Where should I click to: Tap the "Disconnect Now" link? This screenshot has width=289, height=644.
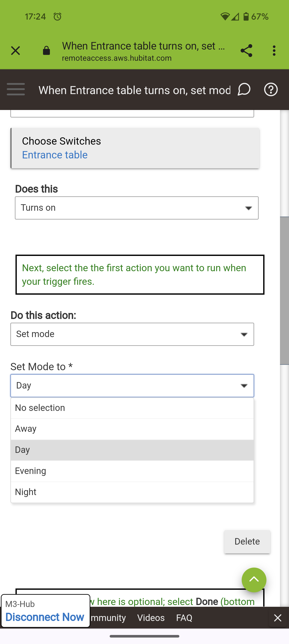[x=45, y=617]
